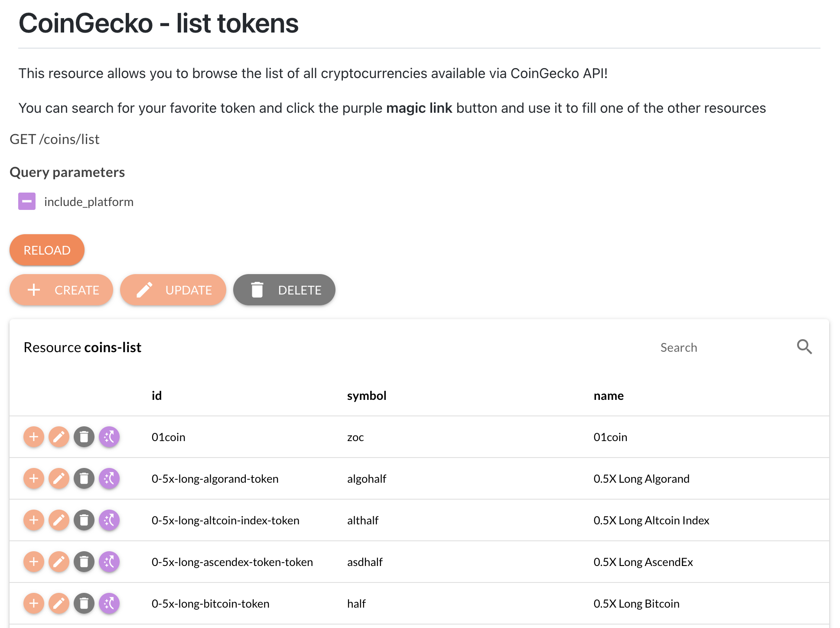Image resolution: width=840 pixels, height=628 pixels.
Task: Sort by the symbol column header
Action: [367, 396]
